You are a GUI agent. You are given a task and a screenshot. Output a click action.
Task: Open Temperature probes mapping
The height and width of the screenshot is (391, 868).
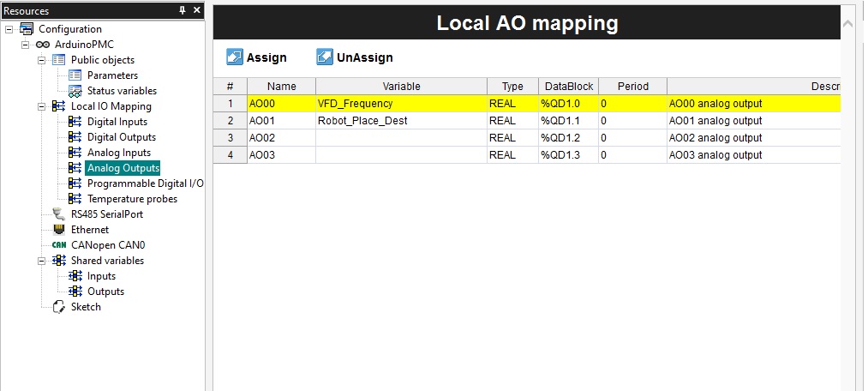(132, 199)
